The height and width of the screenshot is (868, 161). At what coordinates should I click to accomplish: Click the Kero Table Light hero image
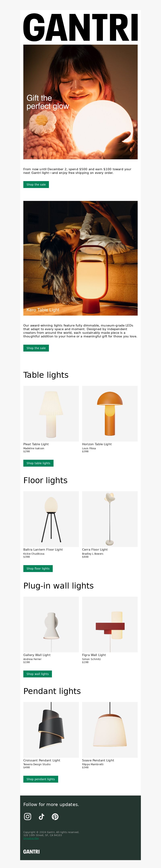(x=80, y=258)
